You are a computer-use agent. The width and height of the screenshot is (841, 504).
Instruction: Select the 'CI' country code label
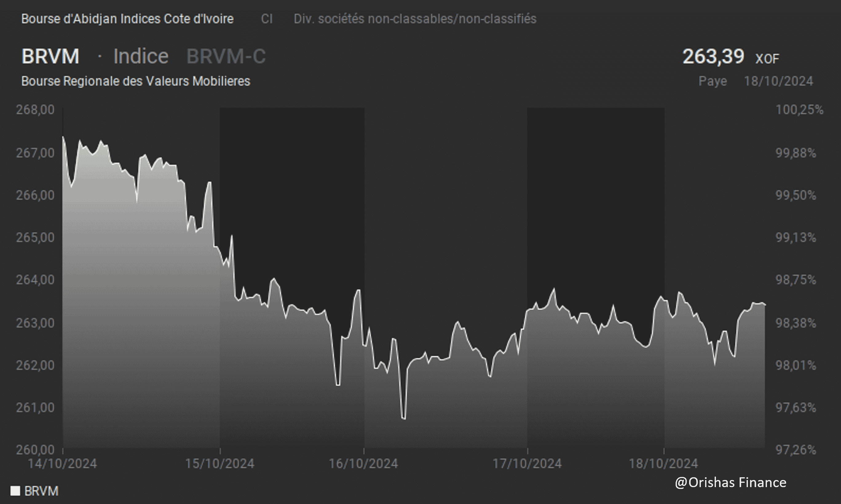[267, 19]
